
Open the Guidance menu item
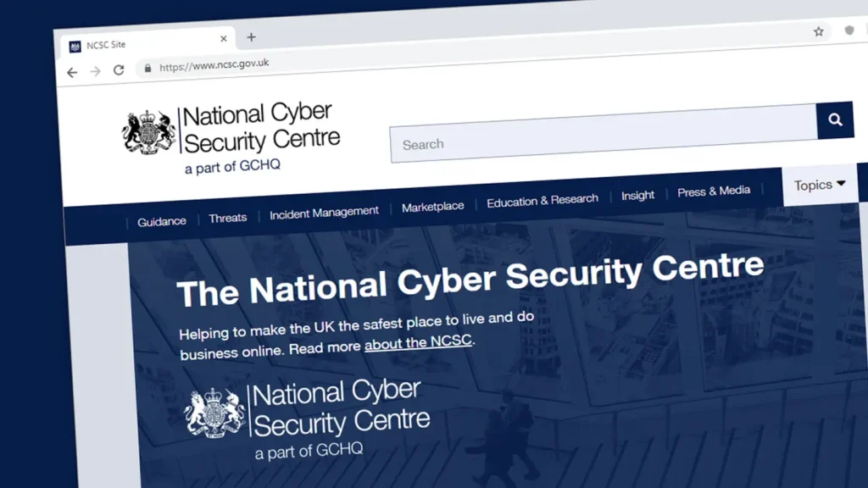coord(162,222)
